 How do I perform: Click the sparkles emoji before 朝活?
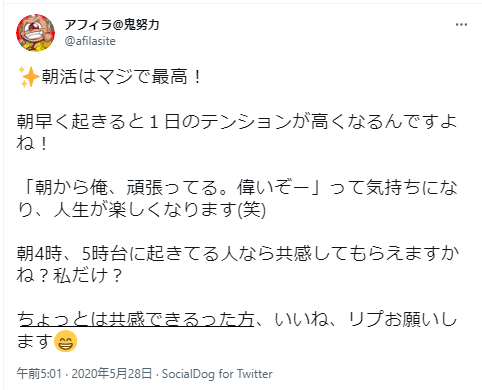(29, 77)
